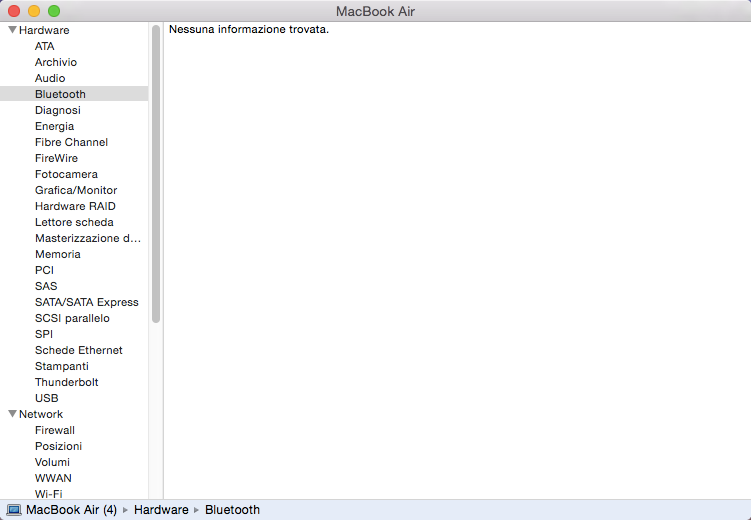This screenshot has width=751, height=520.
Task: Click MacBook Air (4) in path bar
Action: (x=71, y=510)
